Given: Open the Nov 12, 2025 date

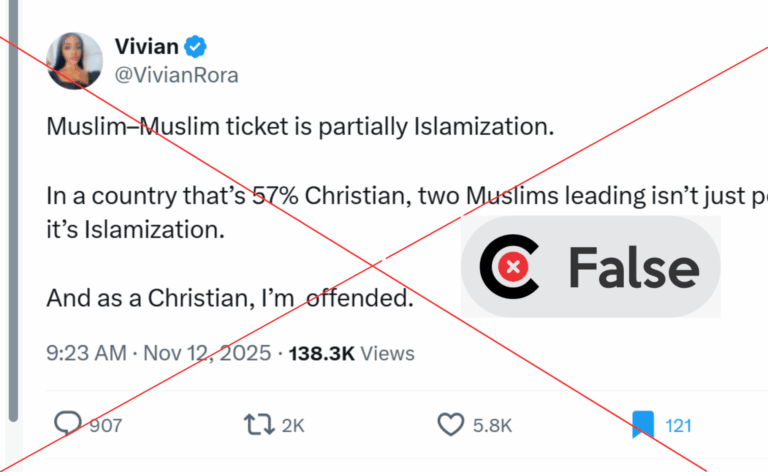Looking at the screenshot, I should pyautogui.click(x=207, y=353).
